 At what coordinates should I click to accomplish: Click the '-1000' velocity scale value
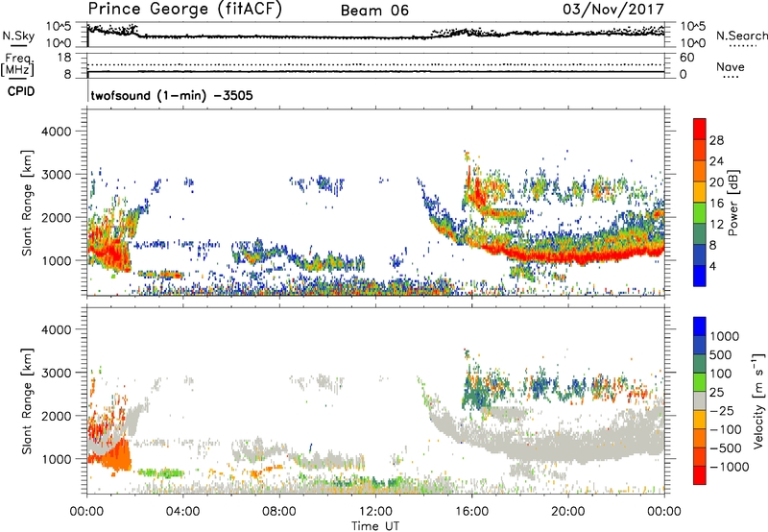click(x=730, y=467)
